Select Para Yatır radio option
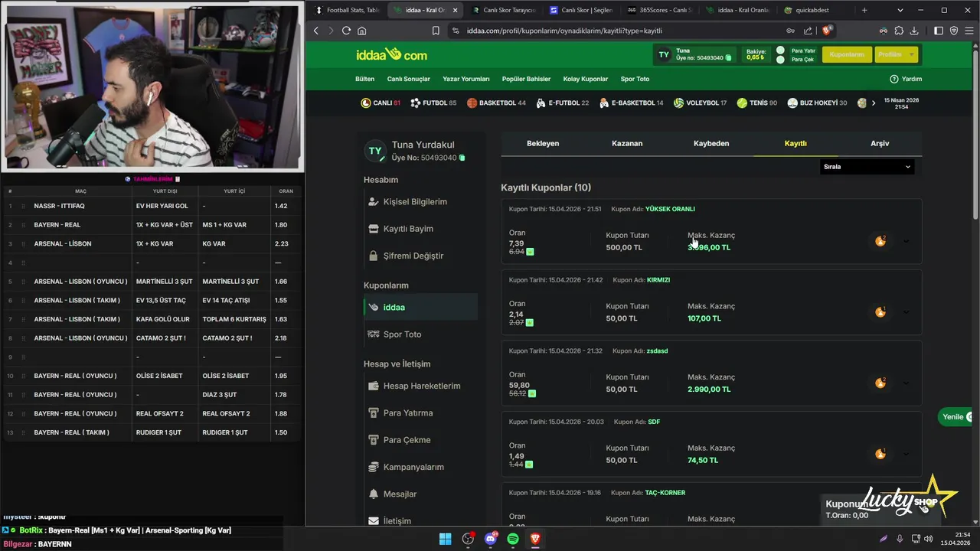Viewport: 980px width, 551px height. tap(780, 50)
